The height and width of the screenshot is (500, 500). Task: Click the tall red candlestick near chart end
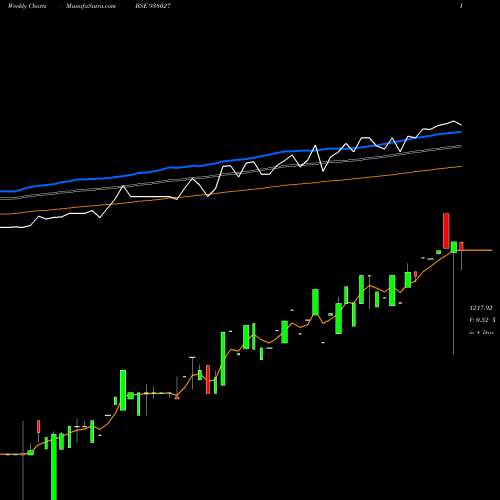tap(446, 231)
